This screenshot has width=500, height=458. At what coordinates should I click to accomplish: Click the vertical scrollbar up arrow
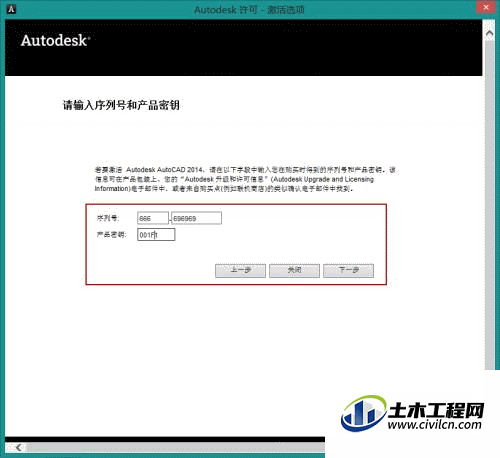point(489,33)
